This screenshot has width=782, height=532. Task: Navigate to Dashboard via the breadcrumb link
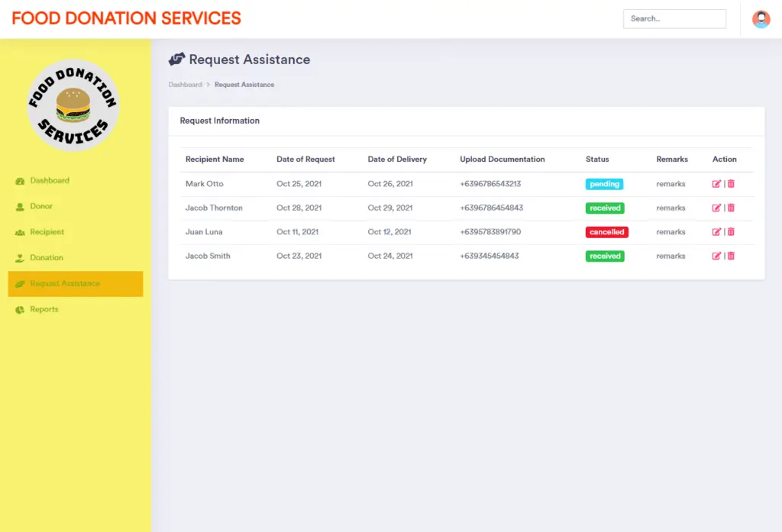185,84
